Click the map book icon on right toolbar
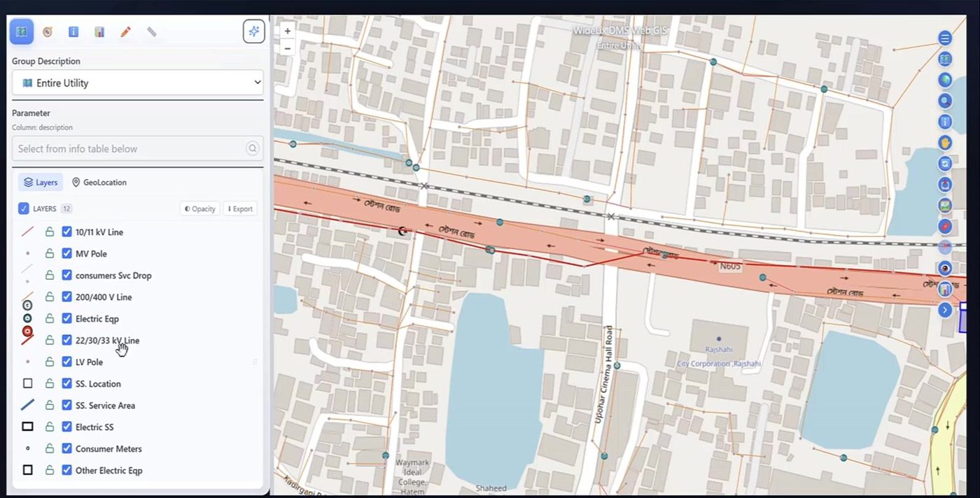The width and height of the screenshot is (980, 498). (x=945, y=59)
